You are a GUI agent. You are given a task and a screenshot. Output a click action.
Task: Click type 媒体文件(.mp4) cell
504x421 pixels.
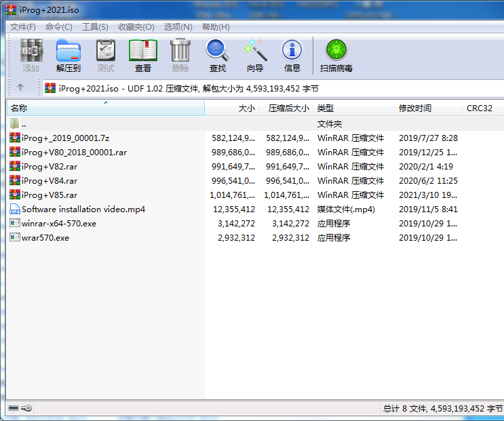(346, 209)
